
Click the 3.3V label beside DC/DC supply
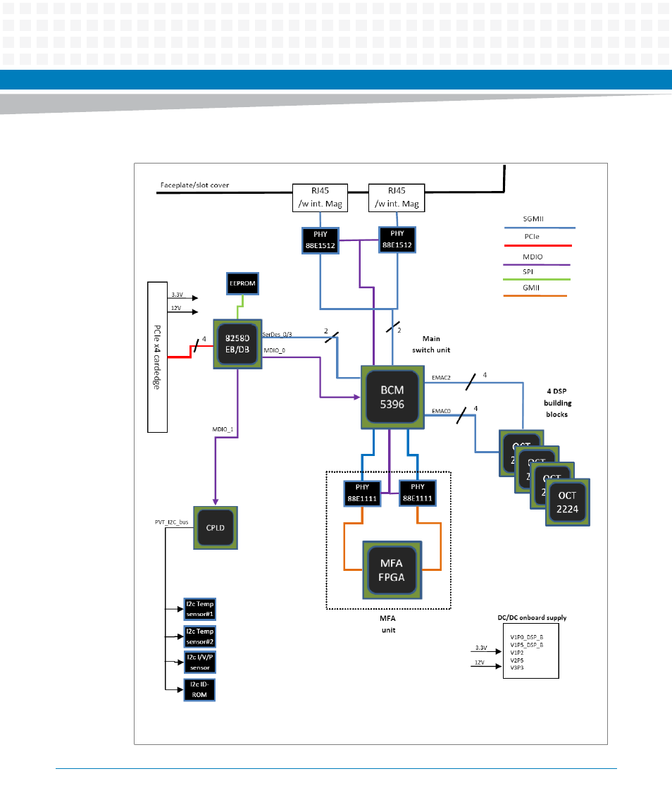point(481,648)
